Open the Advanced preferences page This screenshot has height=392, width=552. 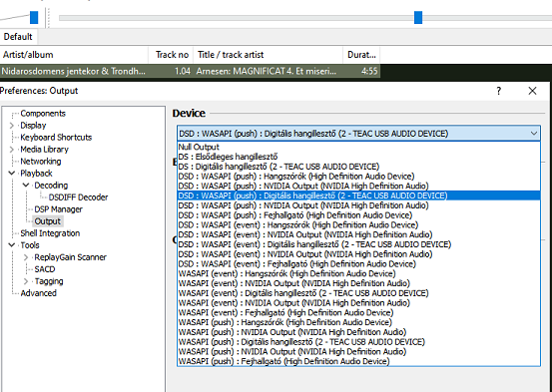tap(38, 293)
